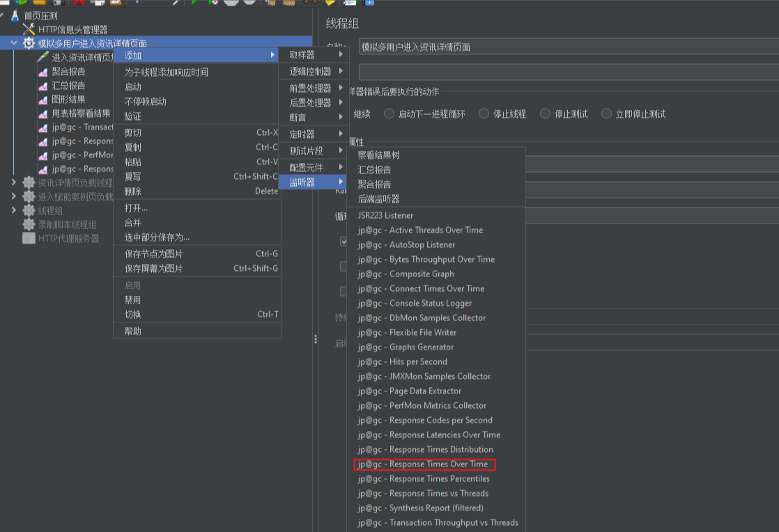Screen dimensions: 779x532
Task: Select the 图形结果 listener icon in tree
Action: (43, 100)
